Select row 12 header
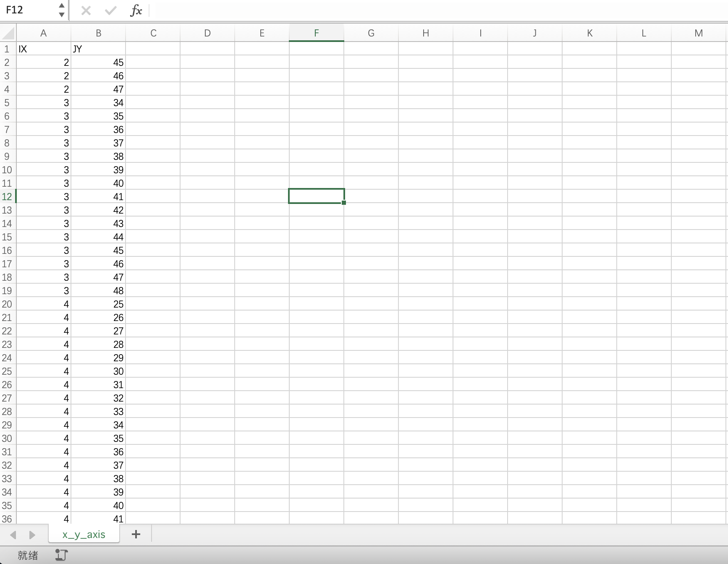 click(8, 196)
